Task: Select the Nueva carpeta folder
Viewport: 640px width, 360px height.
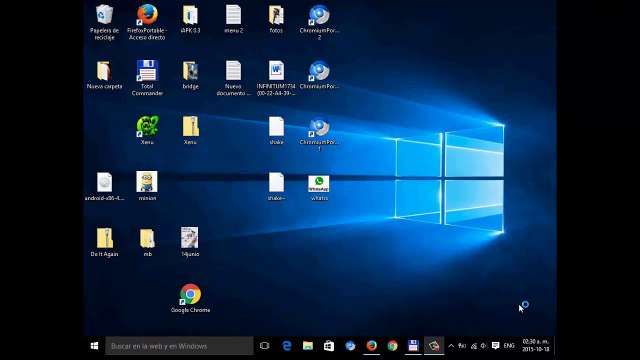Action: [104, 75]
